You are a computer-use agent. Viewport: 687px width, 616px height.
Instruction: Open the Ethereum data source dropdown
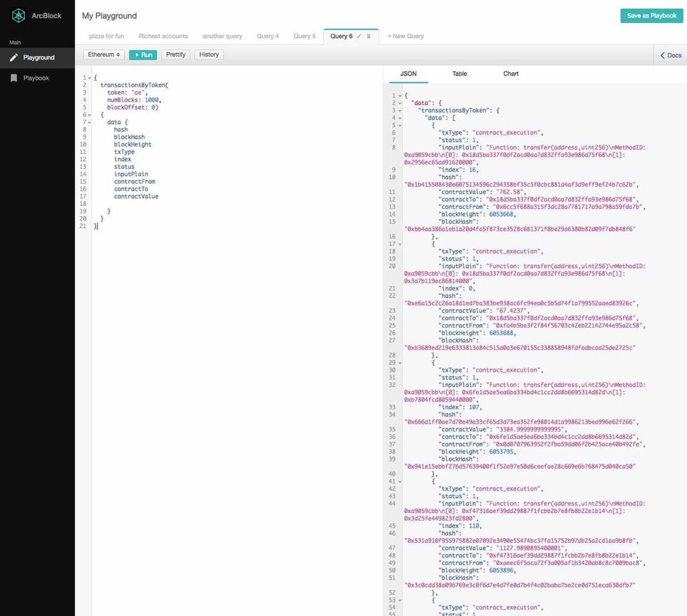point(104,54)
